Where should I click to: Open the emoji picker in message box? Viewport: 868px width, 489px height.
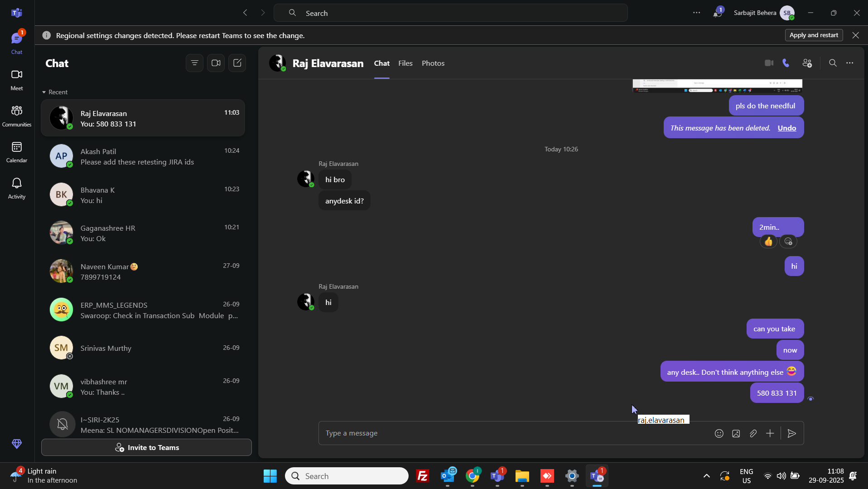tap(719, 433)
